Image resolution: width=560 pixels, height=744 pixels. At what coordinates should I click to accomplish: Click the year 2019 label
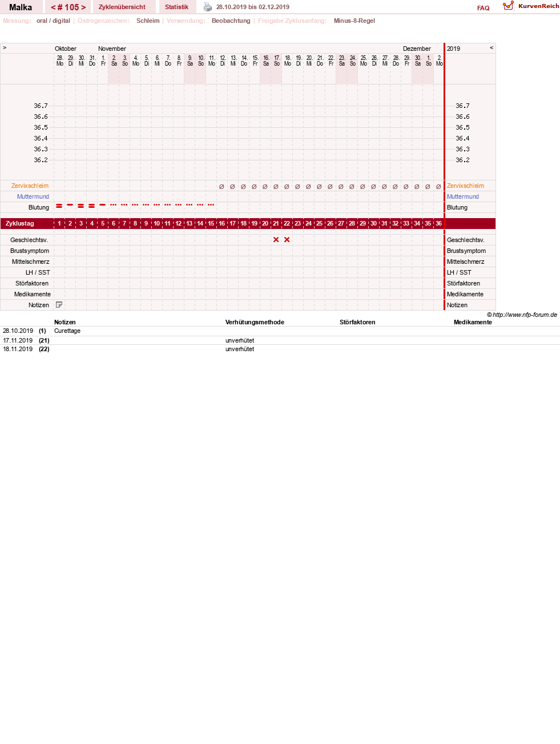(x=454, y=49)
